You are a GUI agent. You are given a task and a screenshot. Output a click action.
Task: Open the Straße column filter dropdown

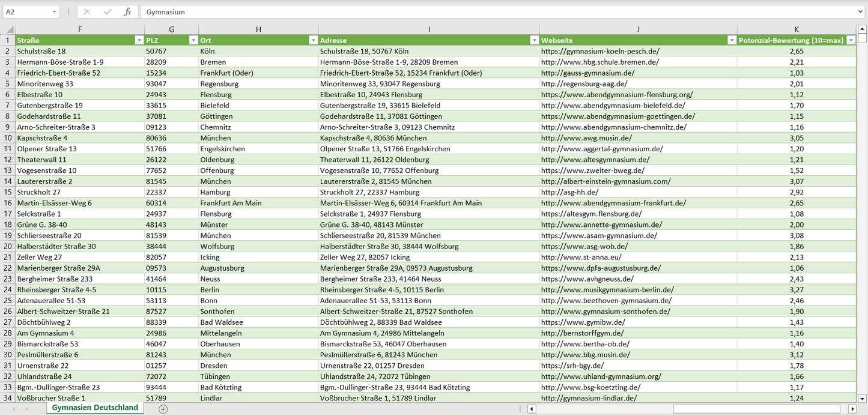tap(139, 40)
